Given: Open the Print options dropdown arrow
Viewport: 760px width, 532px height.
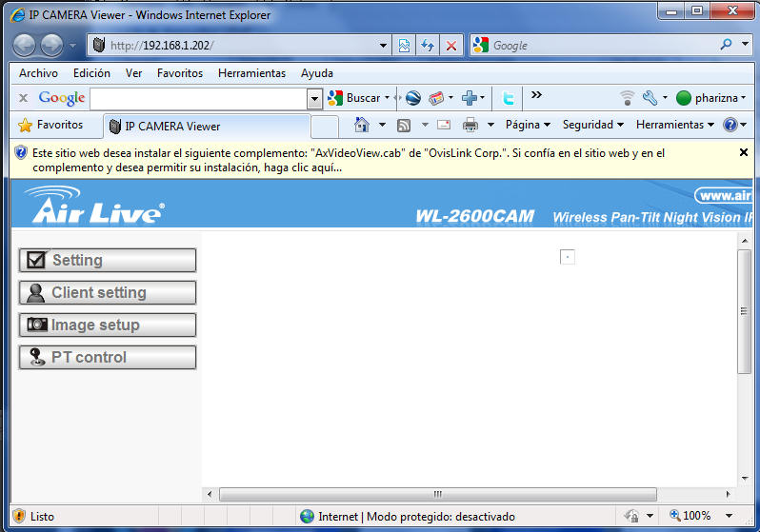Looking at the screenshot, I should coord(490,125).
